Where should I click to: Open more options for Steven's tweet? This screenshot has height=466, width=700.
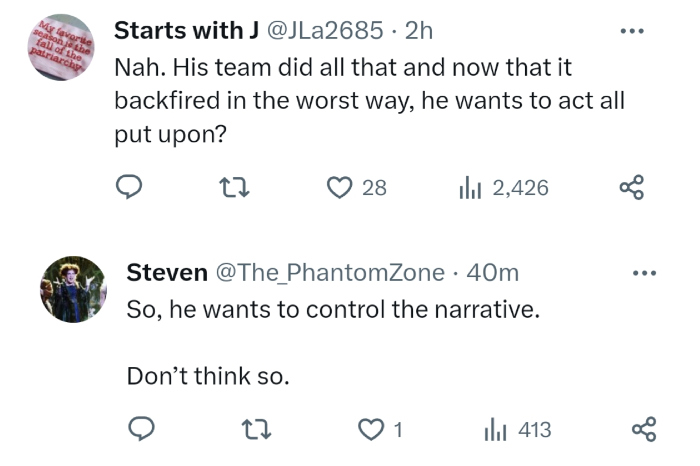click(x=646, y=272)
